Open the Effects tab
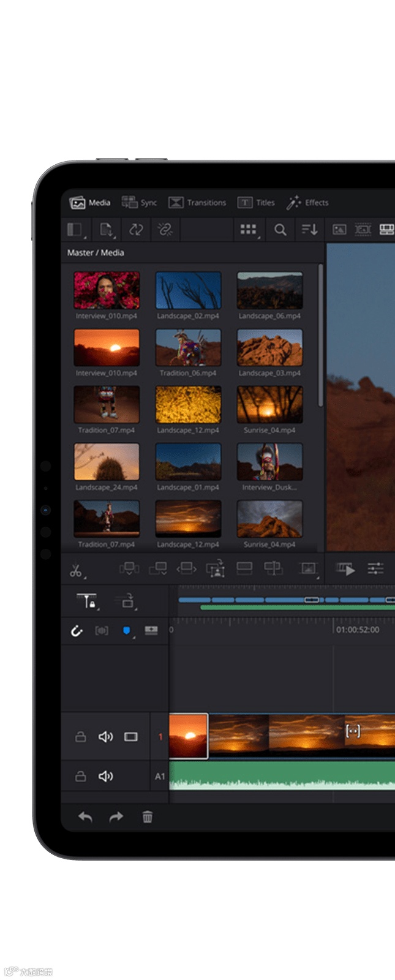Viewport: 395px width, 980px height. [308, 203]
